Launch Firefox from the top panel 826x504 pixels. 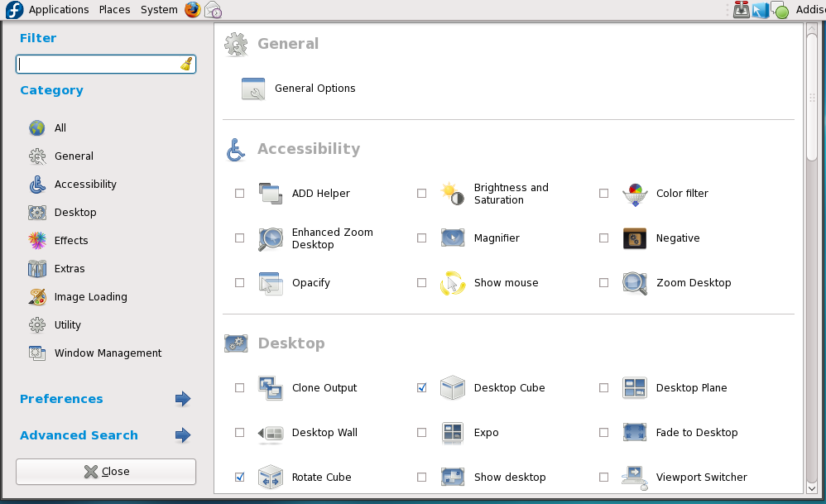193,10
